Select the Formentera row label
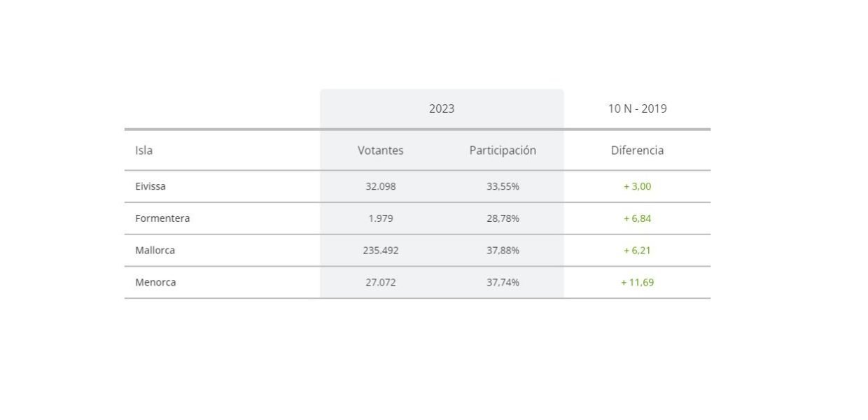 coord(162,218)
